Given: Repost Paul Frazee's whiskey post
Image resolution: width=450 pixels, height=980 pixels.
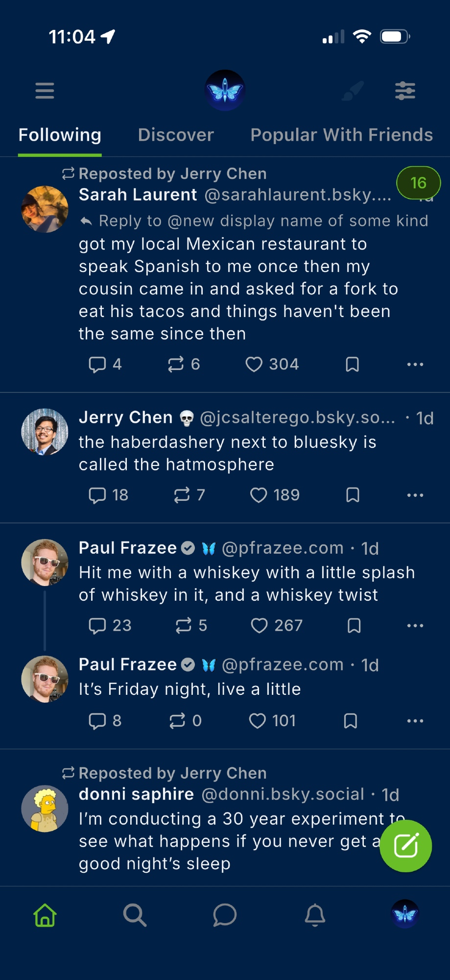Looking at the screenshot, I should click(184, 626).
